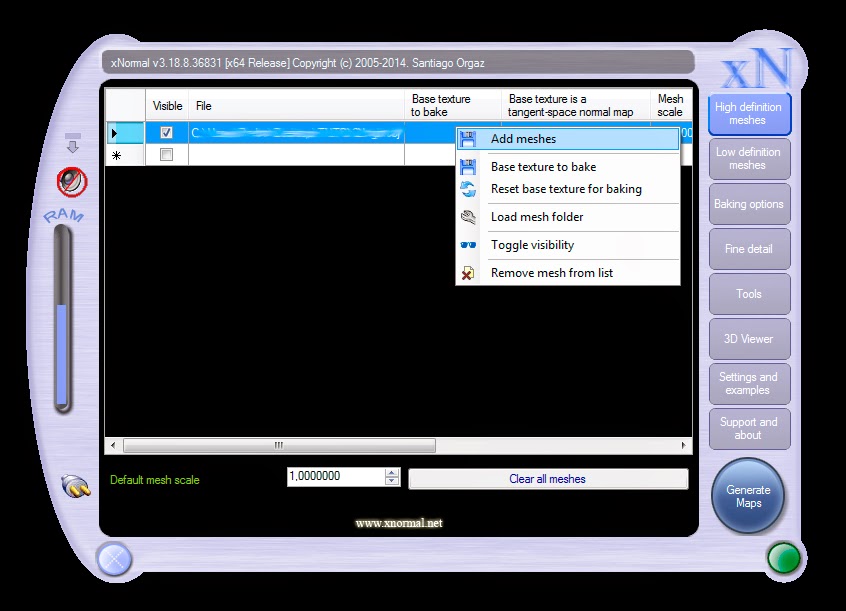Select Load mesh folder menu entry
Viewport: 846px width, 611px height.
tap(568, 217)
